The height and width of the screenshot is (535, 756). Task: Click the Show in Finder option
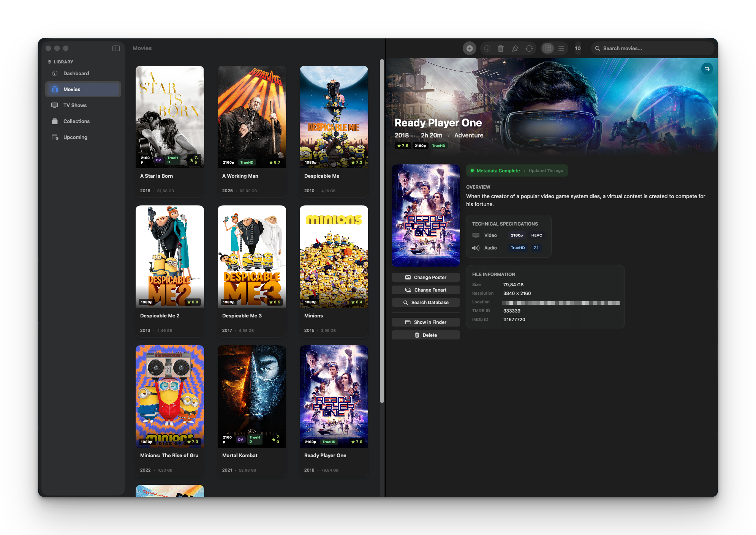click(x=425, y=322)
